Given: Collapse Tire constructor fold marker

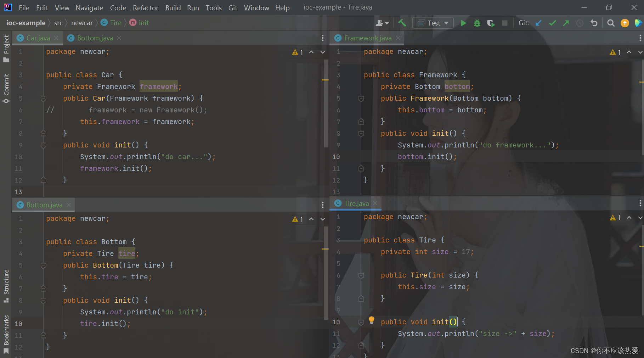Looking at the screenshot, I should pyautogui.click(x=361, y=275).
